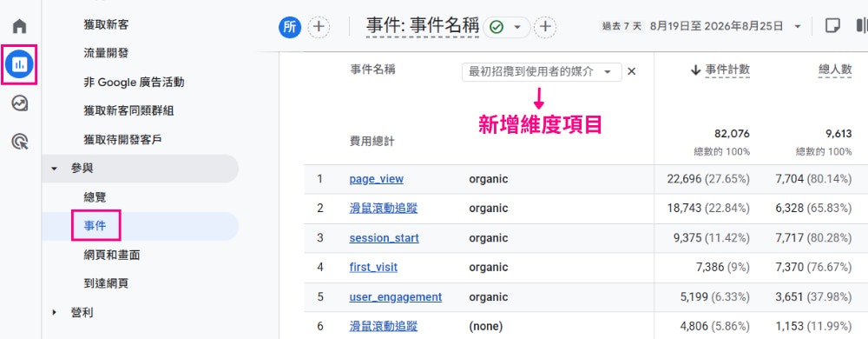Open '滑鼠滾動追蹤' link in row 6
868x339 pixels.
pyautogui.click(x=384, y=326)
